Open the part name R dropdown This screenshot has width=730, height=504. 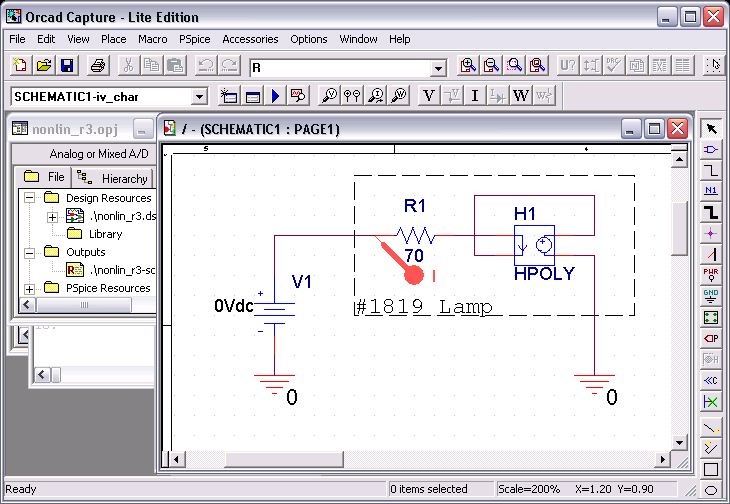tap(438, 68)
